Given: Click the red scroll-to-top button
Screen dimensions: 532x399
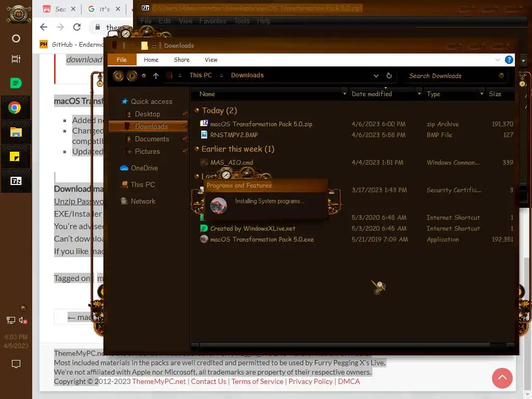Looking at the screenshot, I should 502,378.
